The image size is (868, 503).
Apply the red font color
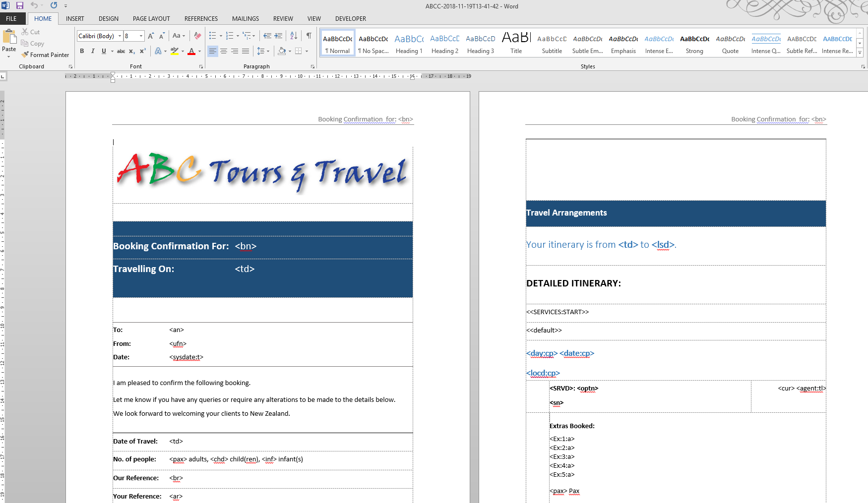click(x=191, y=51)
